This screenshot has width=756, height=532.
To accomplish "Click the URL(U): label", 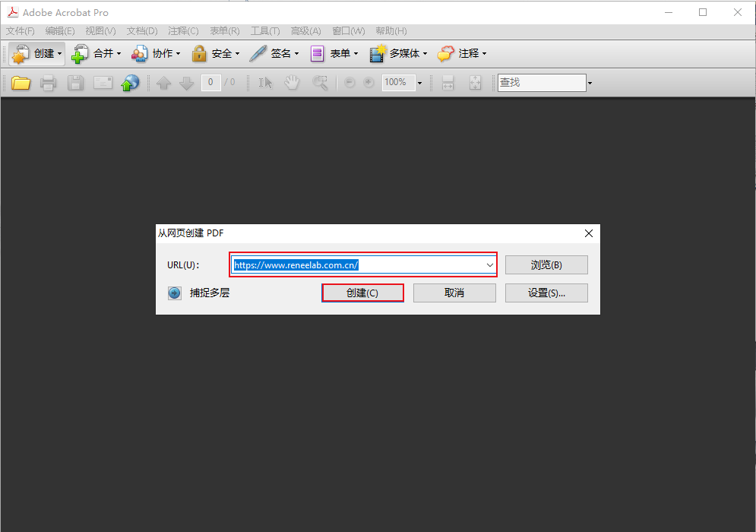I will [x=183, y=264].
